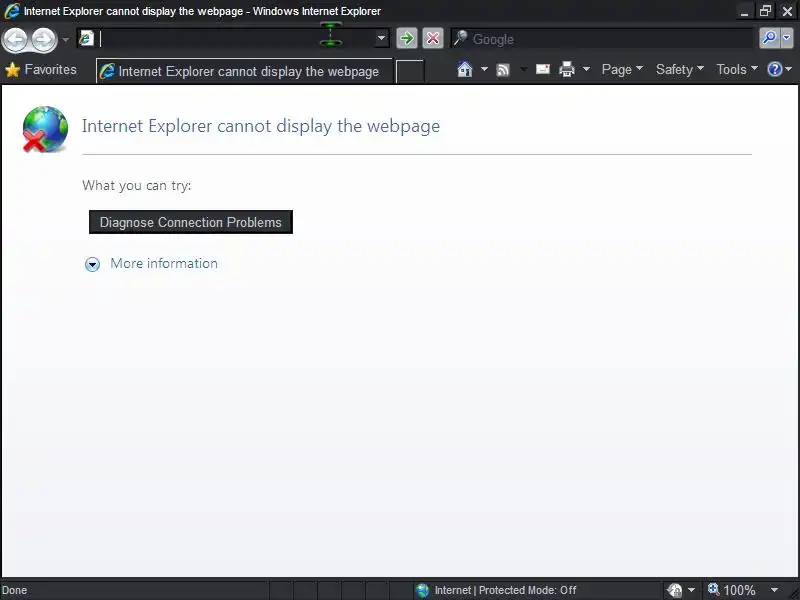The image size is (800, 600).
Task: Click the 'What you can try:' text
Action: pyautogui.click(x=137, y=185)
